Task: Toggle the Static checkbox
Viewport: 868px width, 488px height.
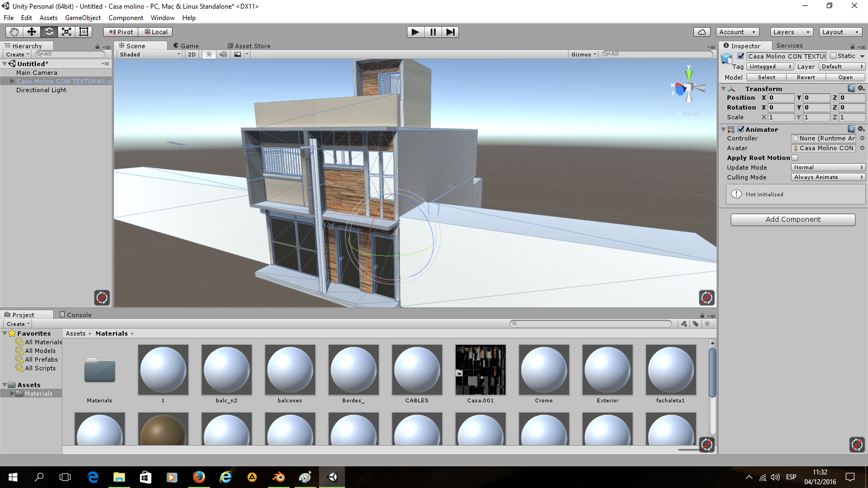Action: 833,56
